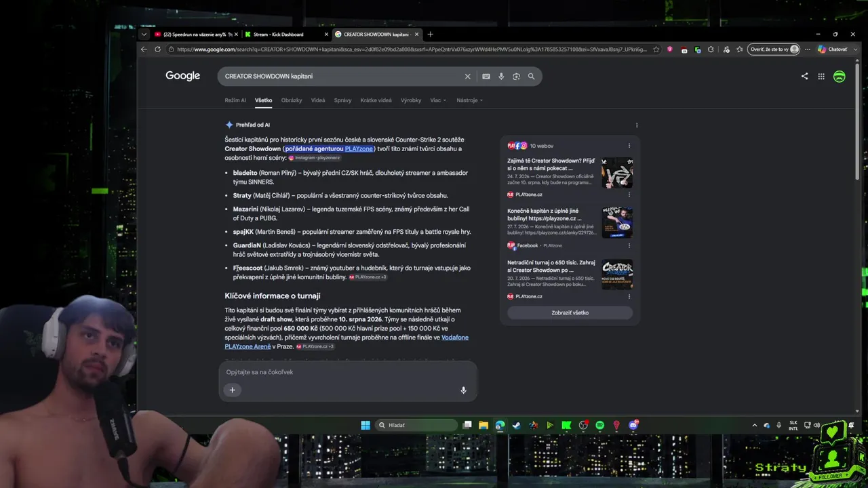Viewport: 868px width, 488px height.
Task: Open options for the Facebook PLAYzone result
Action: tap(629, 245)
